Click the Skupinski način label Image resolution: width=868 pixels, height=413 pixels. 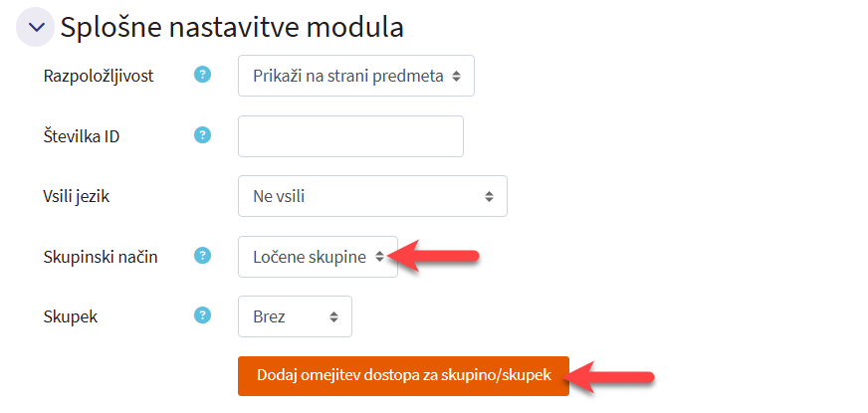pyautogui.click(x=99, y=257)
